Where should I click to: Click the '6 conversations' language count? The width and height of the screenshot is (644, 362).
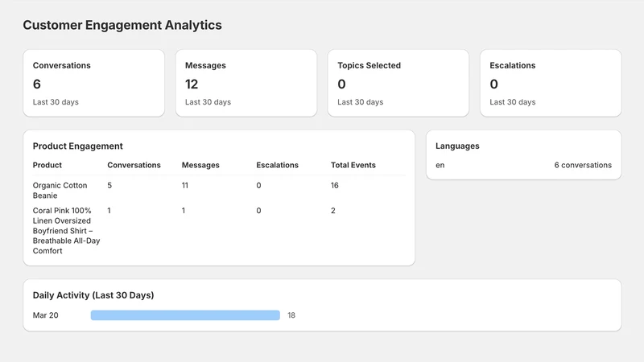(x=583, y=165)
